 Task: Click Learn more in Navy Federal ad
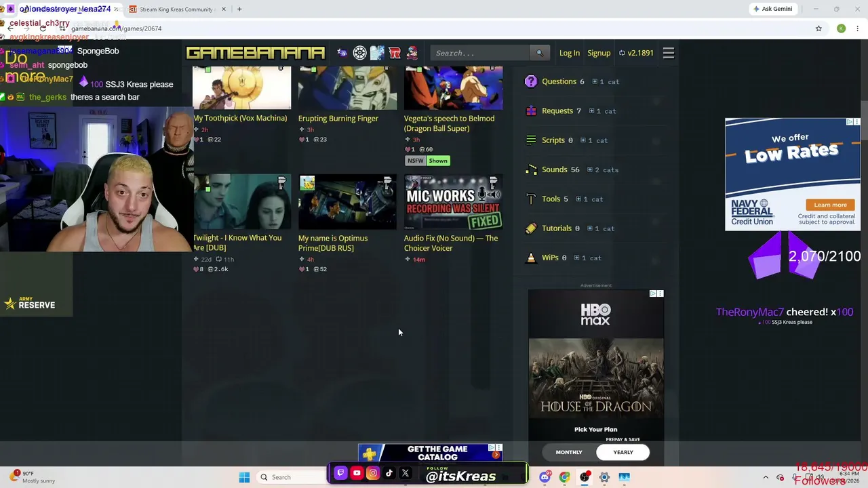tap(830, 205)
